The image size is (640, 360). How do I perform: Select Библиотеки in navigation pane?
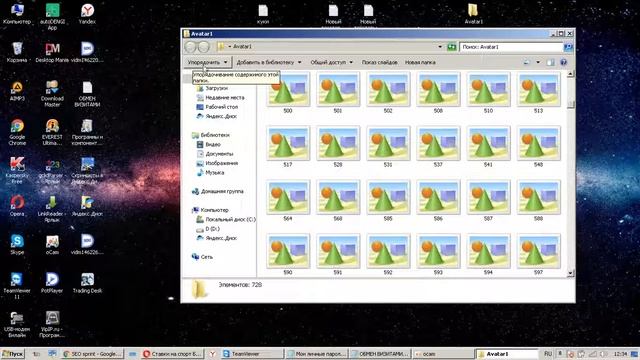coord(211,135)
